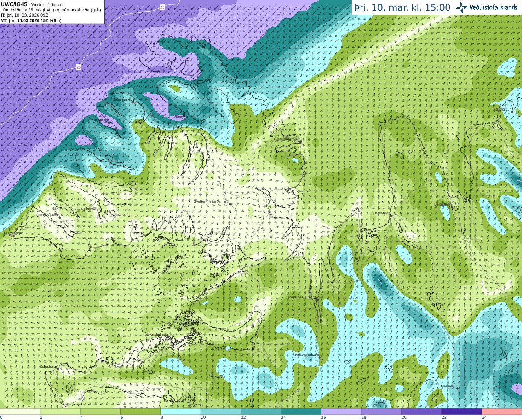Viewport: 522px width, 420px height.
Task: Click the '25' gust contour label at the top edge
Action: (162, 7)
